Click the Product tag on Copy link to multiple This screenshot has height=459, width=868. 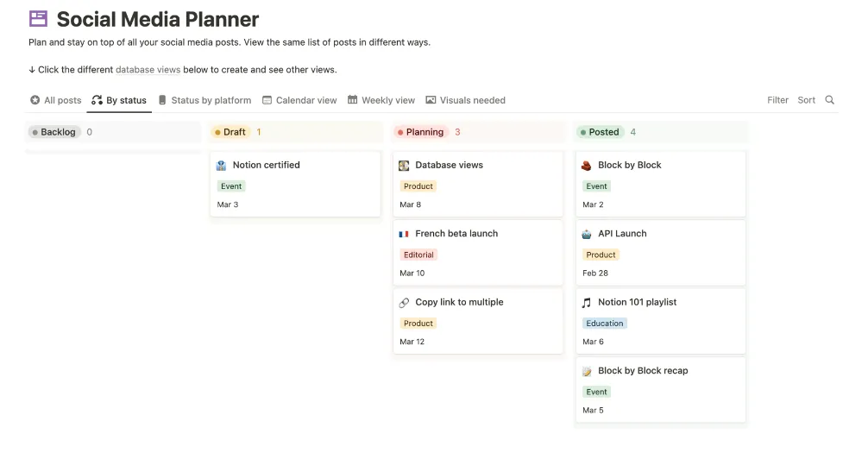click(418, 324)
